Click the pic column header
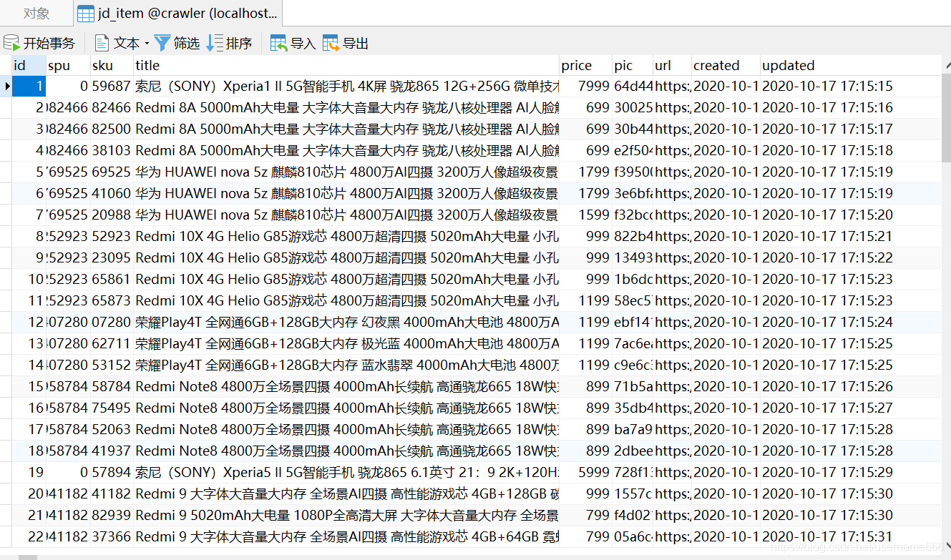Screen dimensions: 951x560 tap(633, 65)
